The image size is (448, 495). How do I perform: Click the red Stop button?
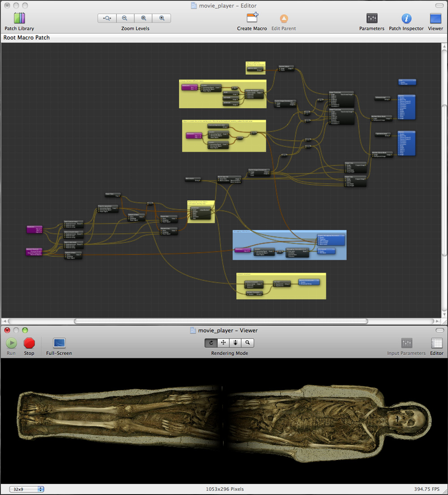click(x=29, y=343)
